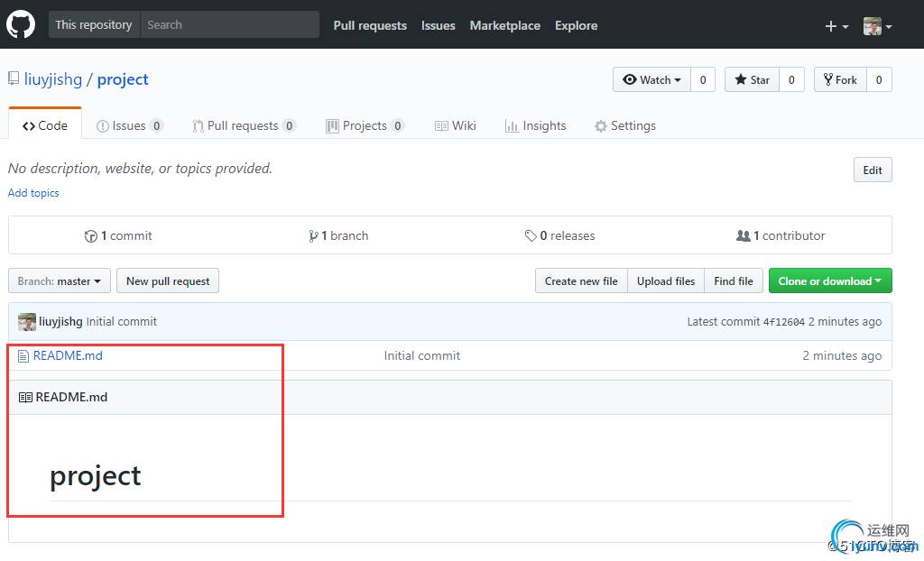View the forks count next to Fork
This screenshot has height=561, width=924.
pos(879,79)
